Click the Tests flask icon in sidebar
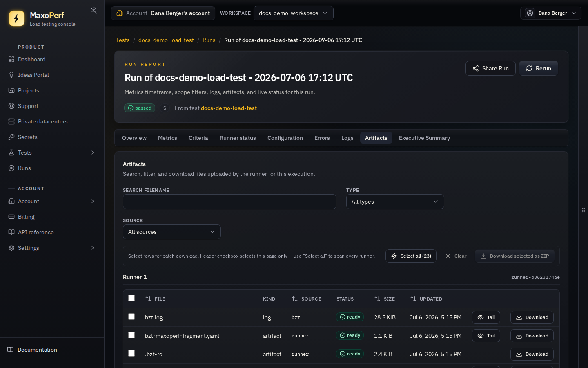Viewport: 588px width, 368px height. (11, 153)
